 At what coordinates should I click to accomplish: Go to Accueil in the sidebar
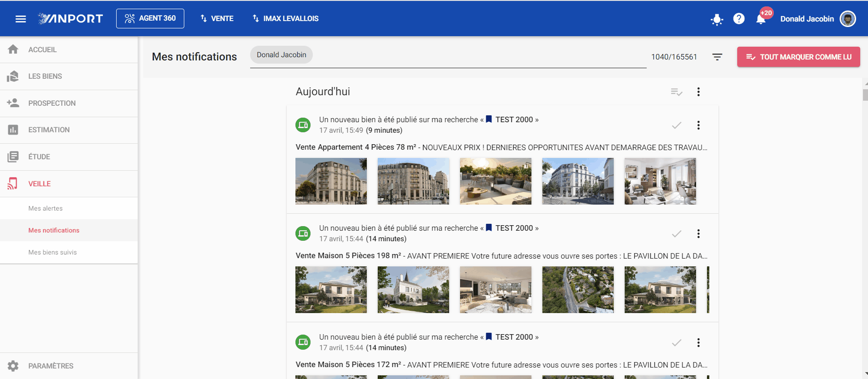pos(69,49)
